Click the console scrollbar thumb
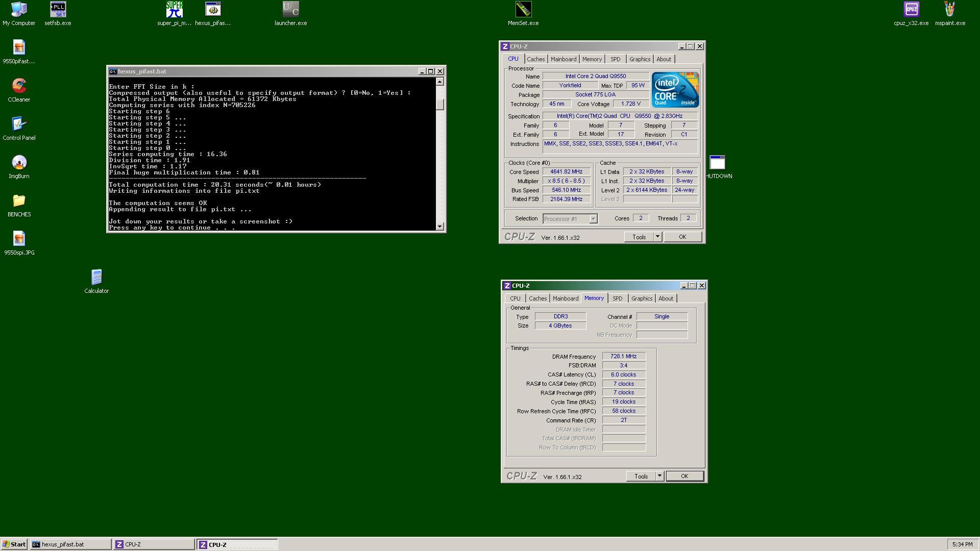This screenshot has height=551, width=980. (440, 105)
